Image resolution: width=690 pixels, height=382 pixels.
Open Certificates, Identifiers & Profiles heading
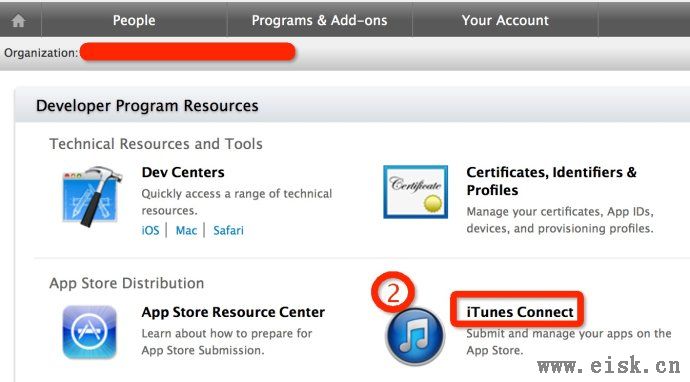coord(552,181)
